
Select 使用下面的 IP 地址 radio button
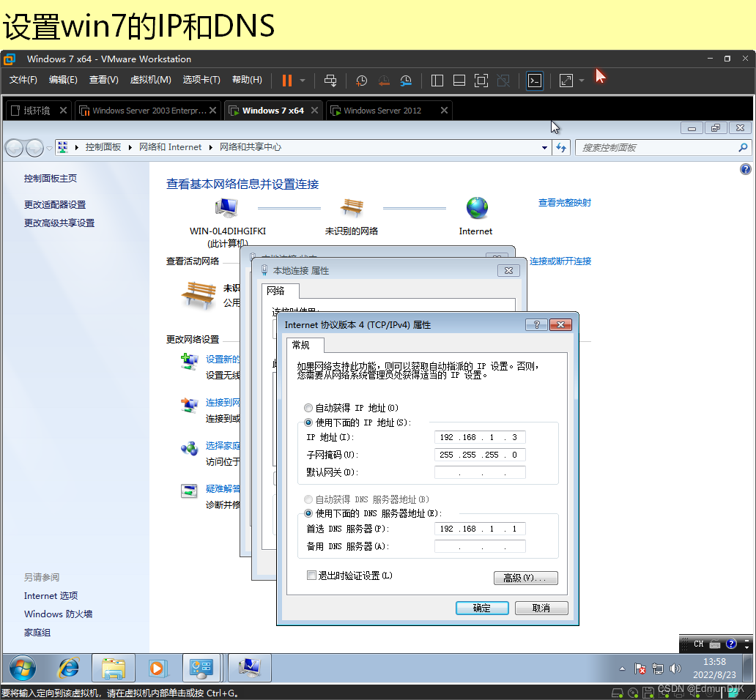tap(308, 422)
